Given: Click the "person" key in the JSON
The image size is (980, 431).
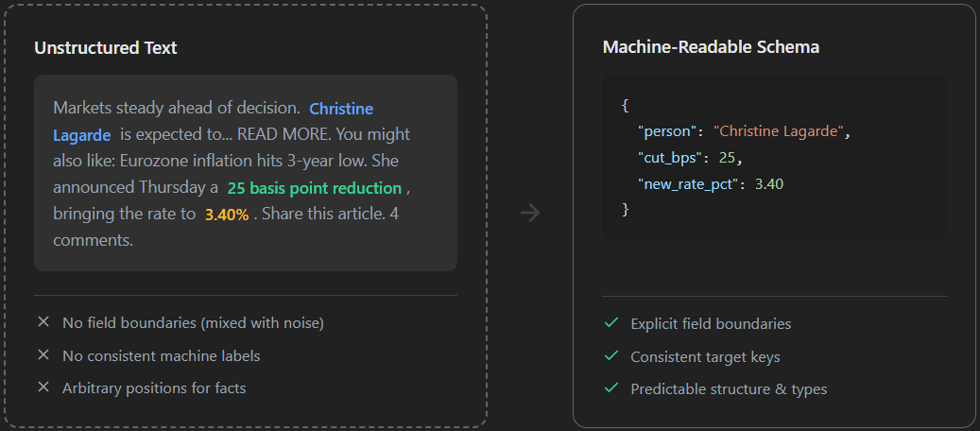Looking at the screenshot, I should (667, 132).
